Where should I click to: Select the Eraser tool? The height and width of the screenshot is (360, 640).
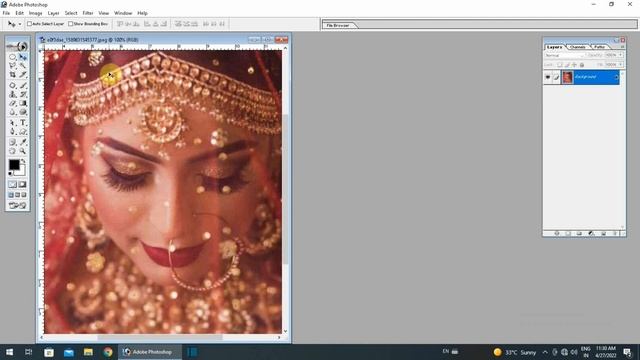[13, 103]
